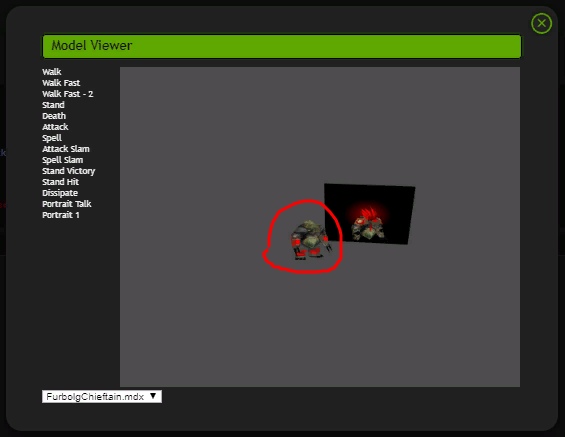This screenshot has height=437, width=565.
Task: Play the Stand animation
Action: (x=53, y=105)
